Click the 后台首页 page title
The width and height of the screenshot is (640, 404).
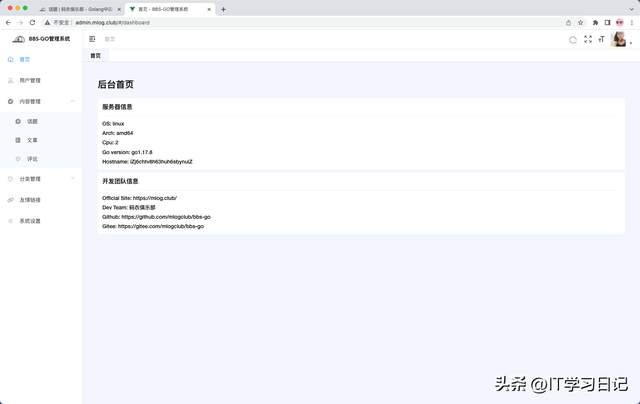coord(116,84)
